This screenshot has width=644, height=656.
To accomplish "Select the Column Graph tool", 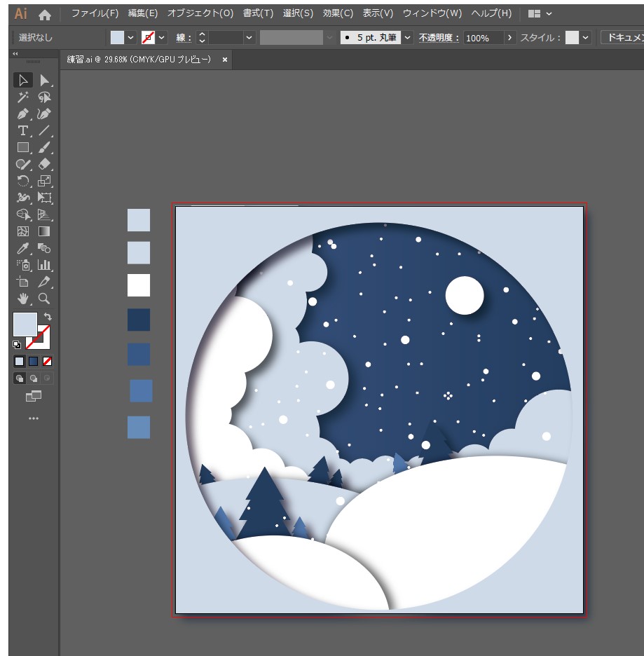I will 44,265.
